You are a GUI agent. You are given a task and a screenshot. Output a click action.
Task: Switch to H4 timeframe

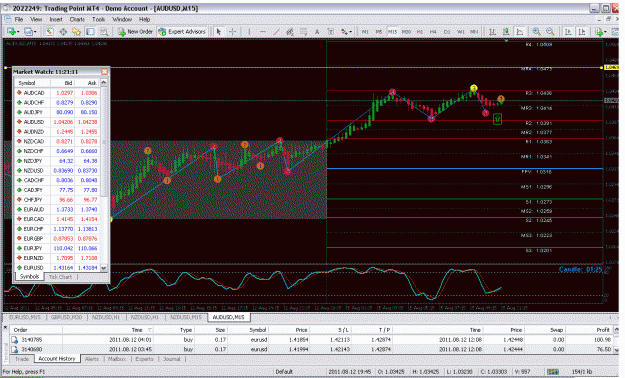click(x=433, y=32)
